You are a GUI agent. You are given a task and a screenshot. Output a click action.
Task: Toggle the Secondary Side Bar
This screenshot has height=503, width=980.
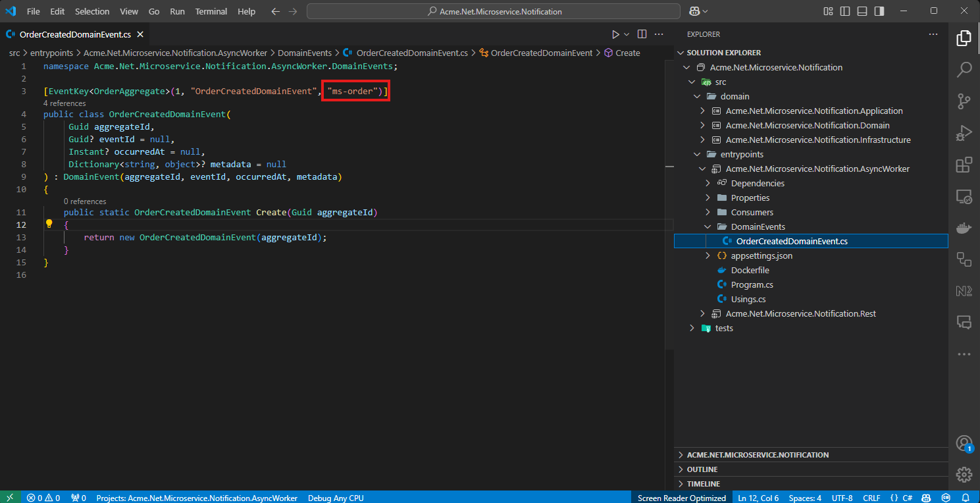click(x=879, y=11)
